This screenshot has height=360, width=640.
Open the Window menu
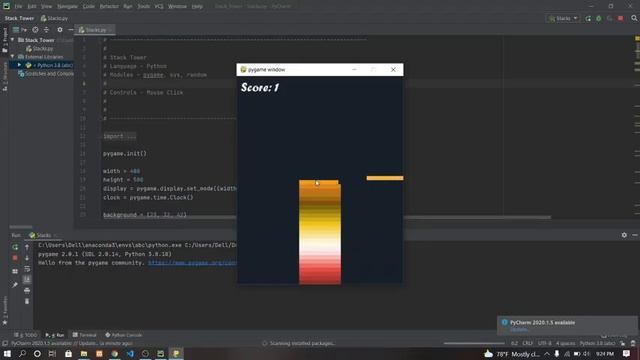coord(177,7)
